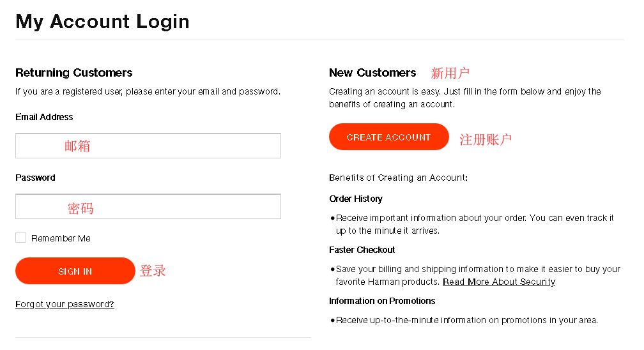Click the Returning Customers heading

(74, 73)
